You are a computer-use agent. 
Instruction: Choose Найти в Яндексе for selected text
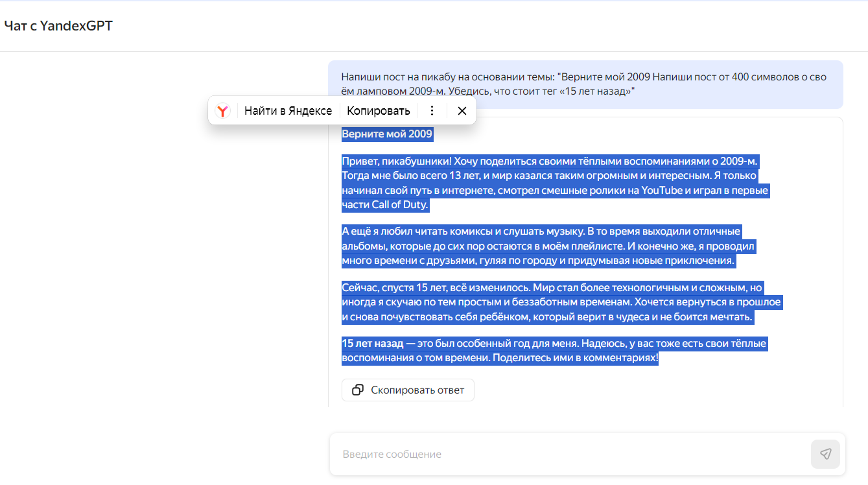pyautogui.click(x=288, y=111)
